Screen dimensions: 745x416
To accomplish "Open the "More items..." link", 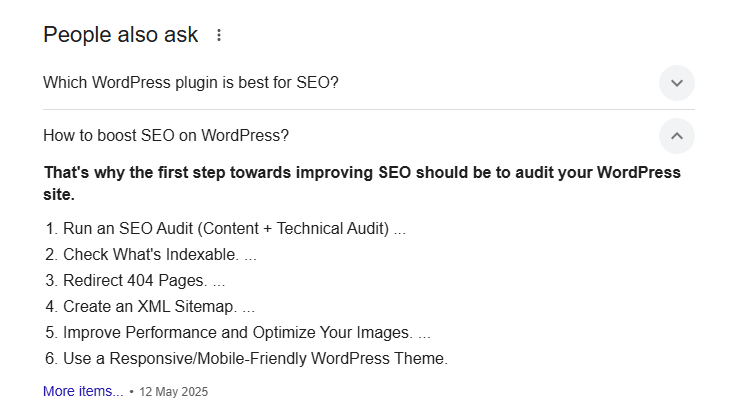I will [83, 391].
